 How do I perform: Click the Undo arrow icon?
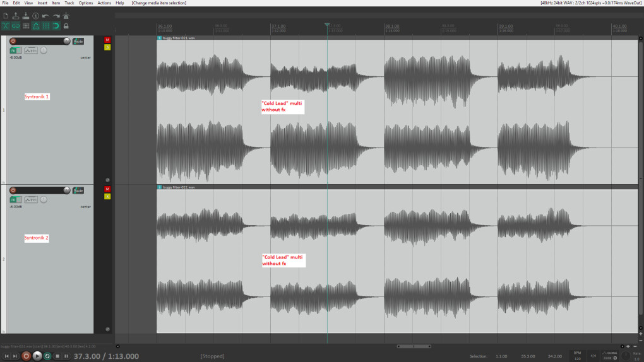coord(45,16)
